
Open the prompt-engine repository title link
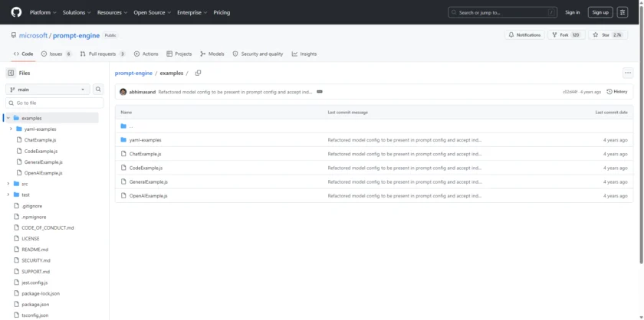coord(77,35)
